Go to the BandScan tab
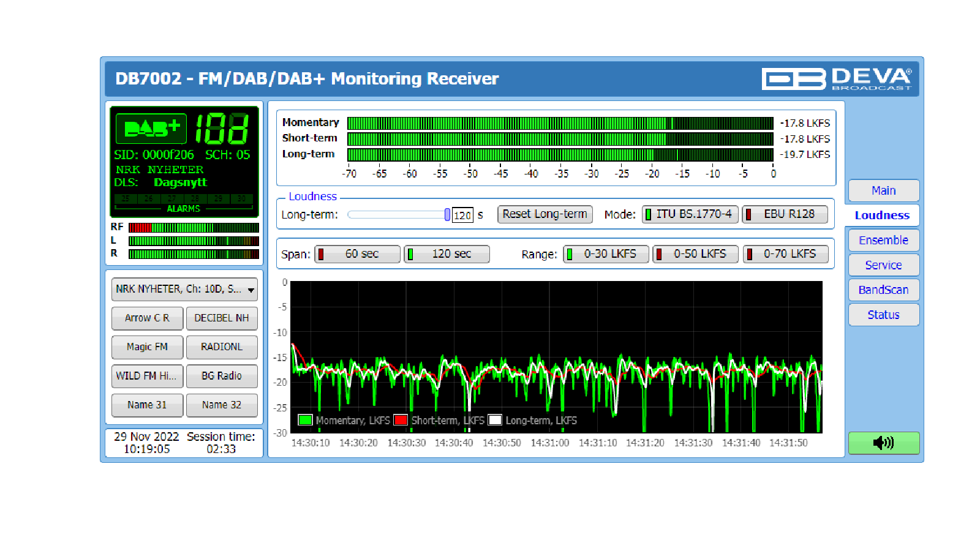The width and height of the screenshot is (980, 551). tap(883, 290)
